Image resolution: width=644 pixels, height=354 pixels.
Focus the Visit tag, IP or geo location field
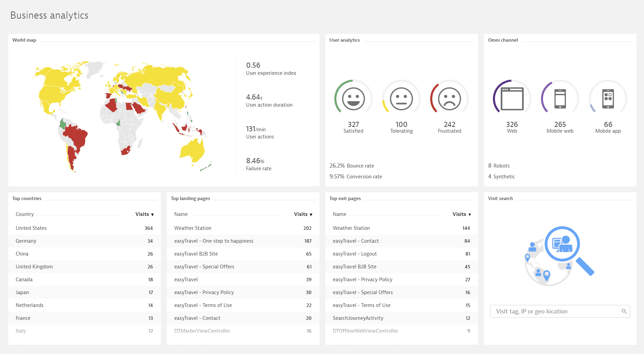[560, 311]
